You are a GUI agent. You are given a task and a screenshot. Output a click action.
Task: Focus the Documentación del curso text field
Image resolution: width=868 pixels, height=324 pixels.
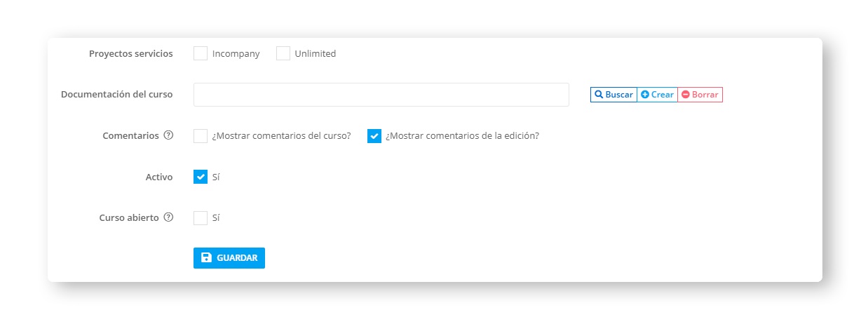[381, 95]
